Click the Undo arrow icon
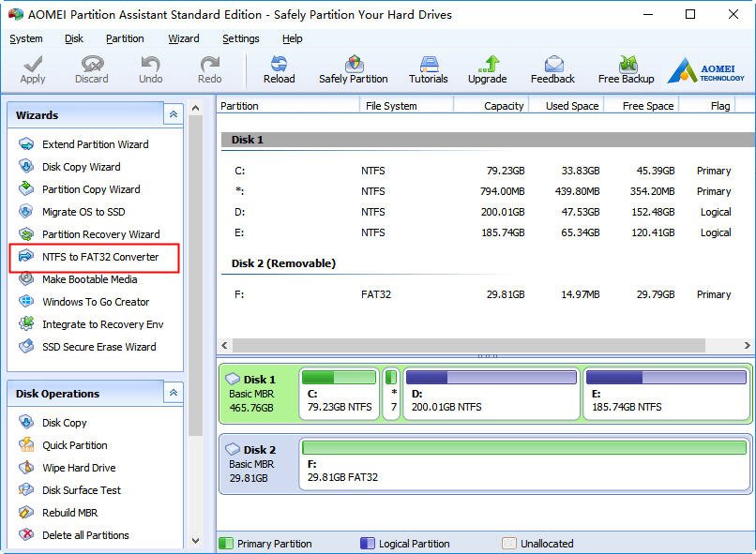Viewport: 756px width, 554px height. pyautogui.click(x=150, y=64)
